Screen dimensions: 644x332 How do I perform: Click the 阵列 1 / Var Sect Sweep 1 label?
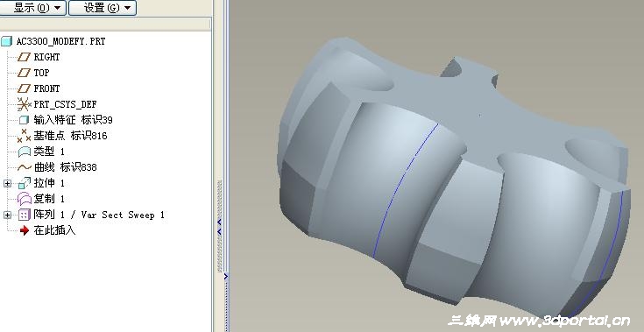coord(99,215)
